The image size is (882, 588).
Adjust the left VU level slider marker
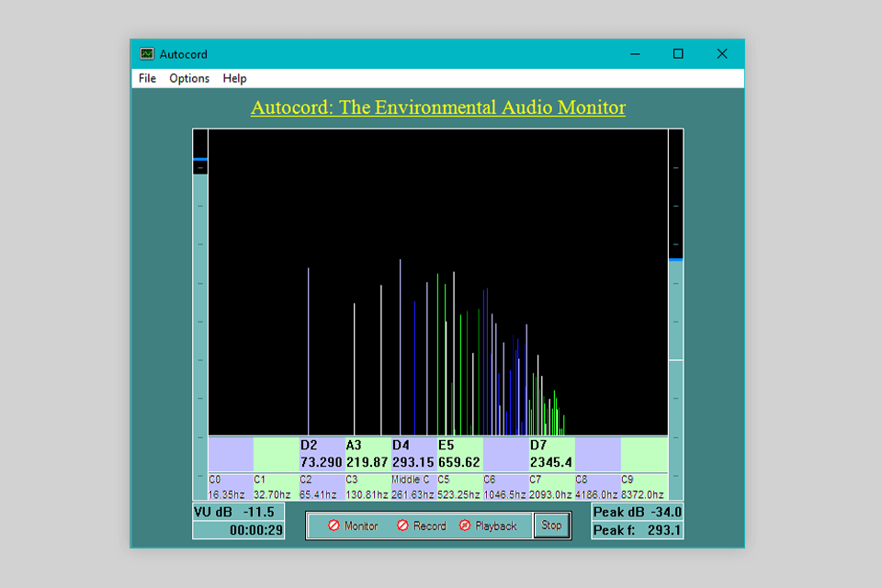200,160
